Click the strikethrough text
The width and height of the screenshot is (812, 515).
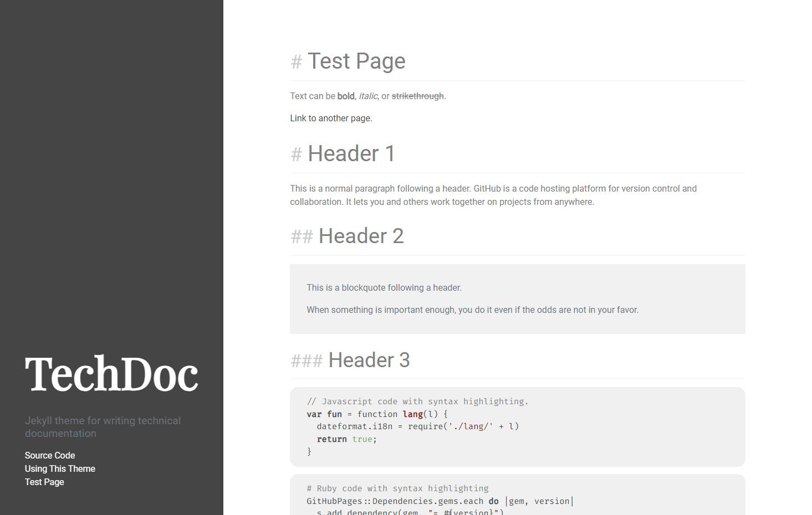(x=417, y=96)
